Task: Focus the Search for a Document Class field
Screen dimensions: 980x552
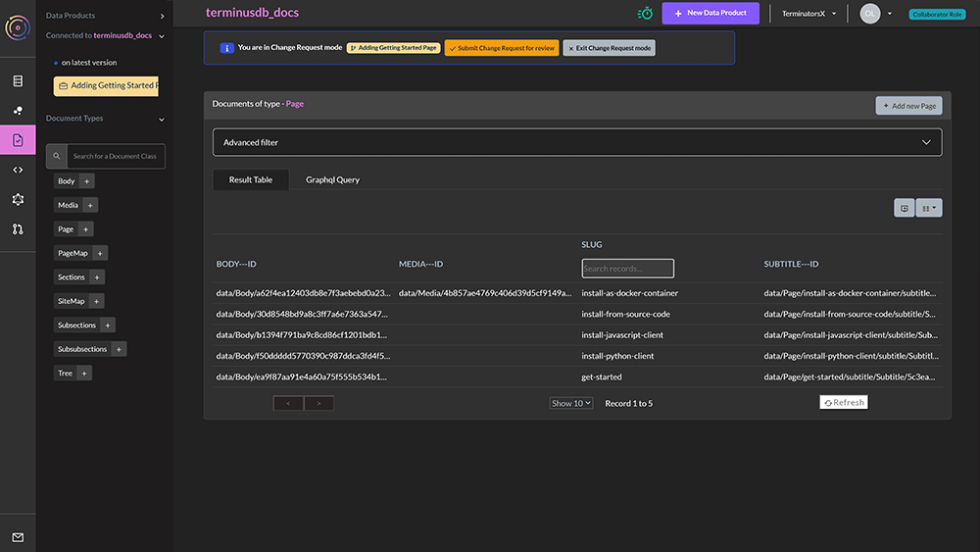Action: [x=116, y=156]
